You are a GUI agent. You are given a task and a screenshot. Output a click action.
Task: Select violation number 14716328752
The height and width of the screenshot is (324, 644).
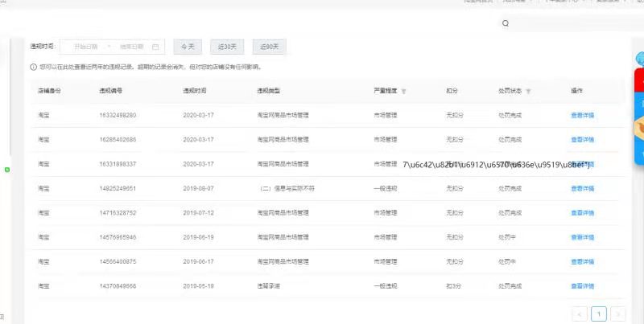[118, 213]
